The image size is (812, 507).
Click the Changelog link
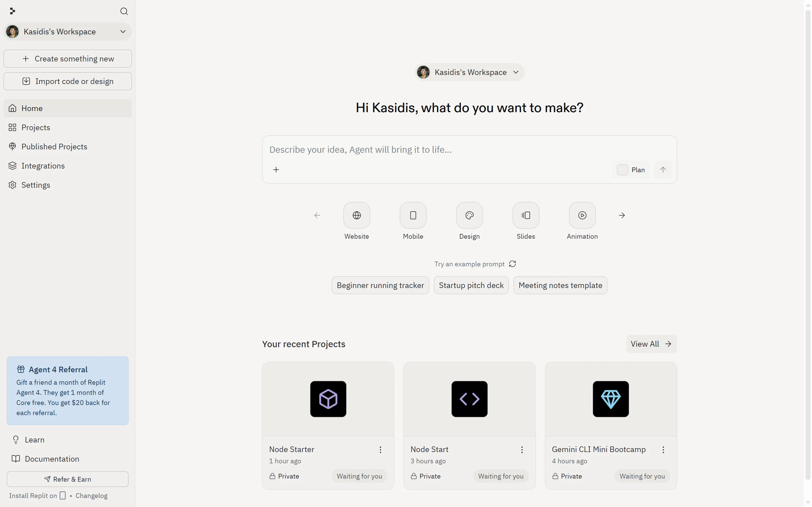tap(91, 496)
